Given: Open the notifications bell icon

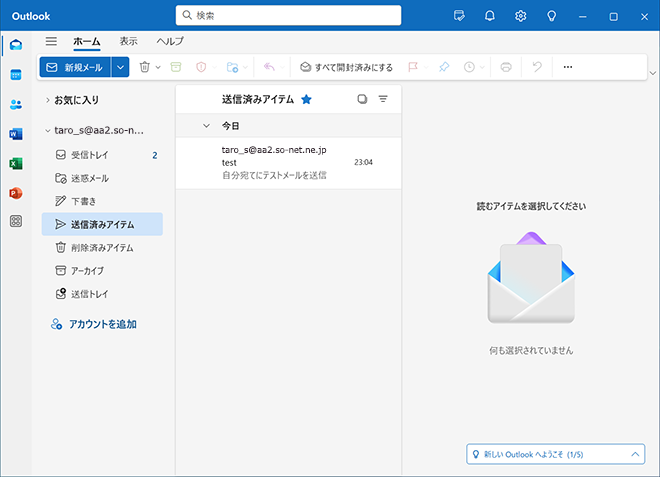Looking at the screenshot, I should (490, 16).
